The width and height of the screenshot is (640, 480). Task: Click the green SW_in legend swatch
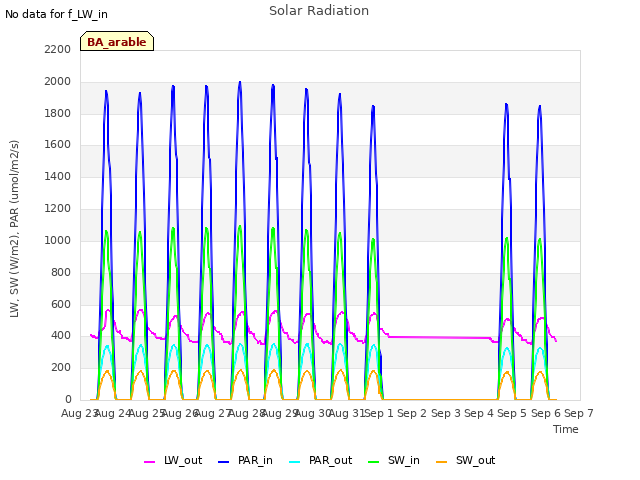[x=373, y=462]
